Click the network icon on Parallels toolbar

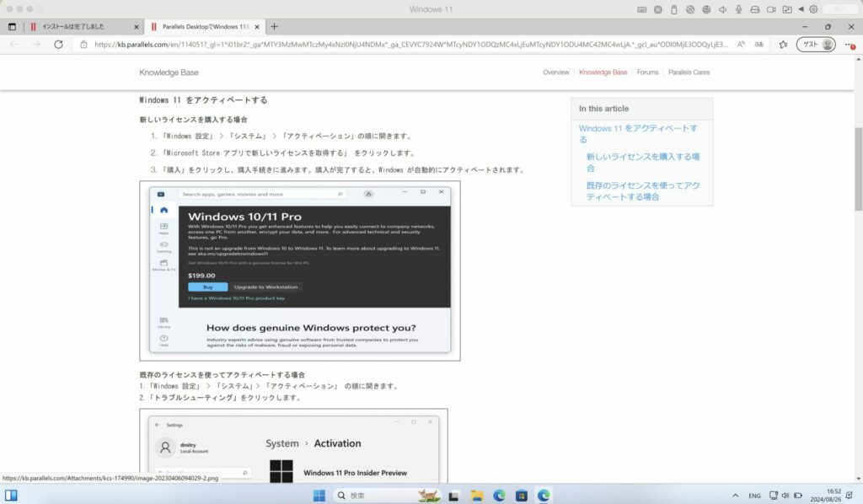tap(708, 9)
